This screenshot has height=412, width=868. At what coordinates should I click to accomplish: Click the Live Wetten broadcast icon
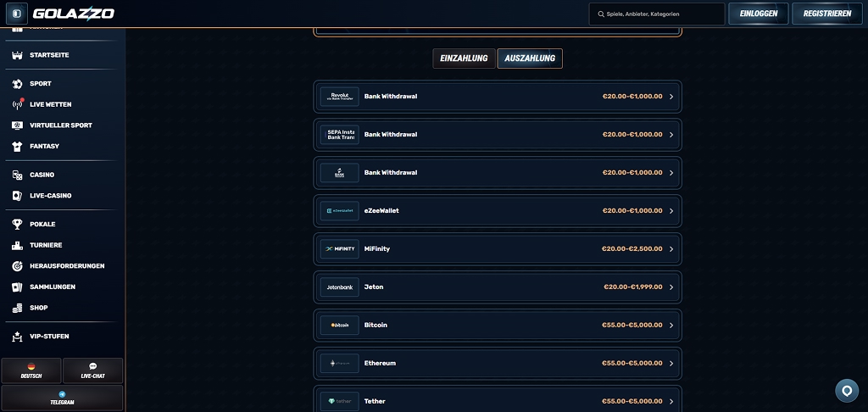tap(17, 104)
